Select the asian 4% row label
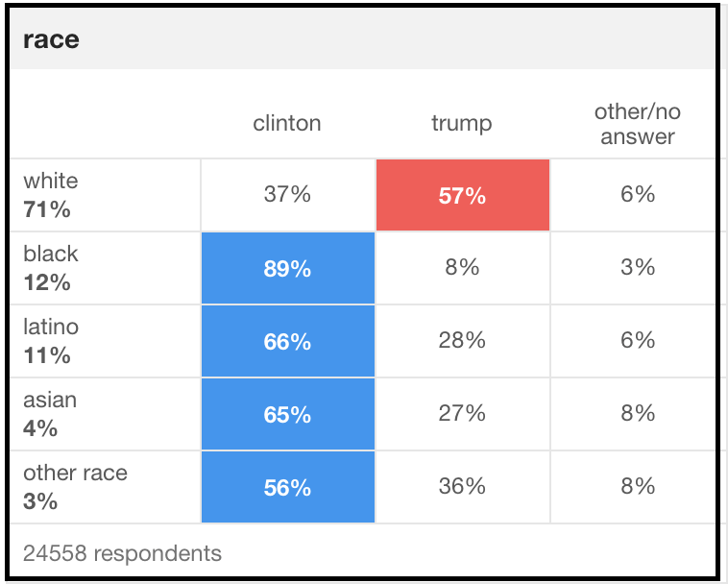The image size is (728, 584). [50, 414]
